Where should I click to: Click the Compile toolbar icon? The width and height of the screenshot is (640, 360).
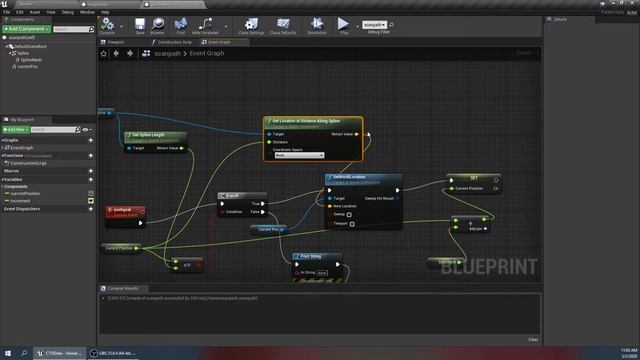(x=107, y=24)
